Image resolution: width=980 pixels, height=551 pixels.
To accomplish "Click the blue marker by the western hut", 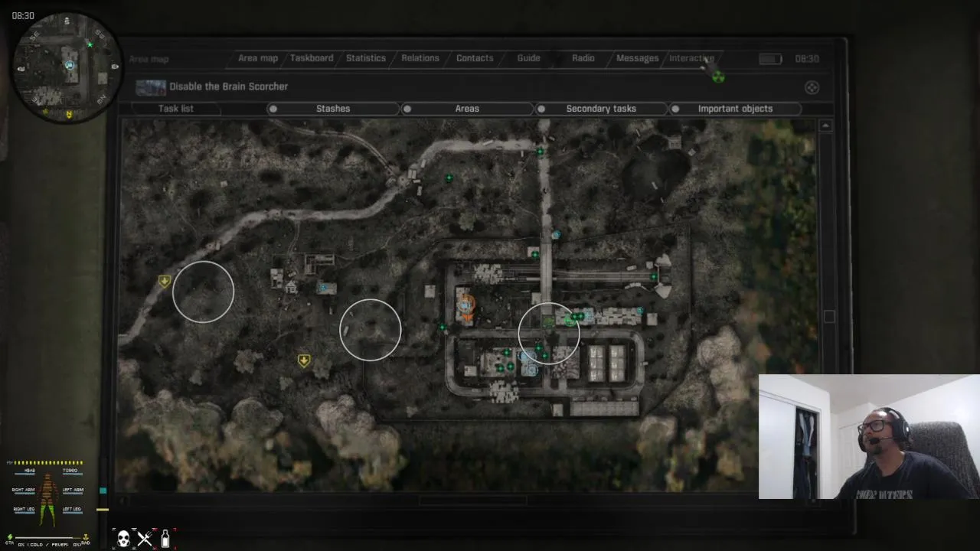I will (x=324, y=288).
